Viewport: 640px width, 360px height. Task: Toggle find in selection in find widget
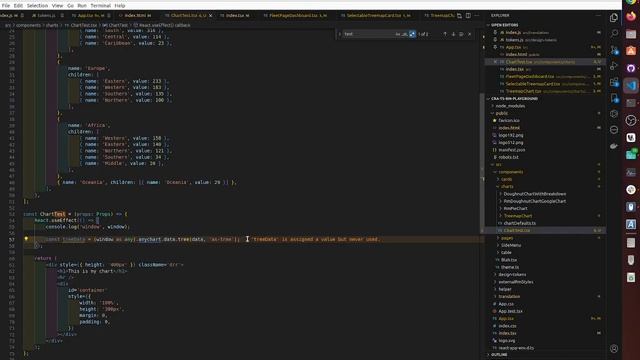[x=461, y=34]
